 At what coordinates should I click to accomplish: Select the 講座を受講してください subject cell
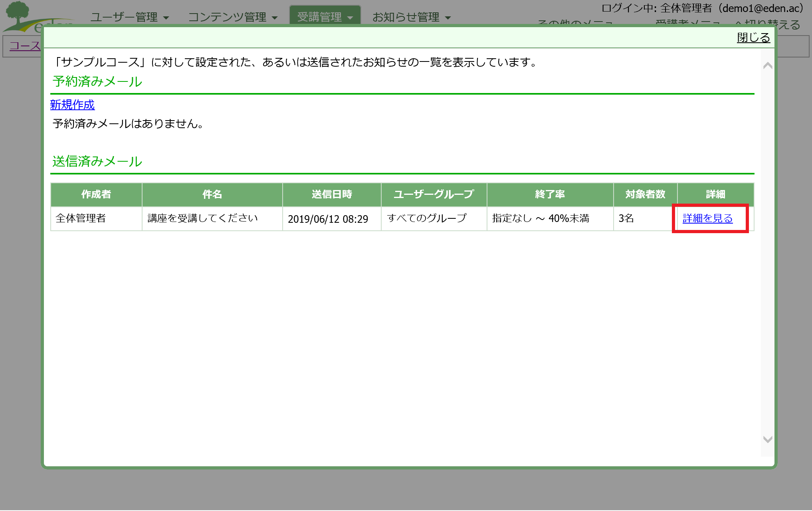pos(203,218)
